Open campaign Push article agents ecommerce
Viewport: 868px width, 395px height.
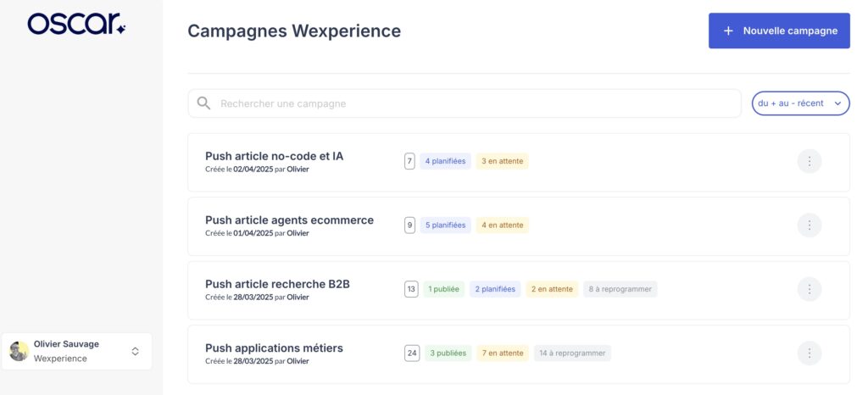290,220
